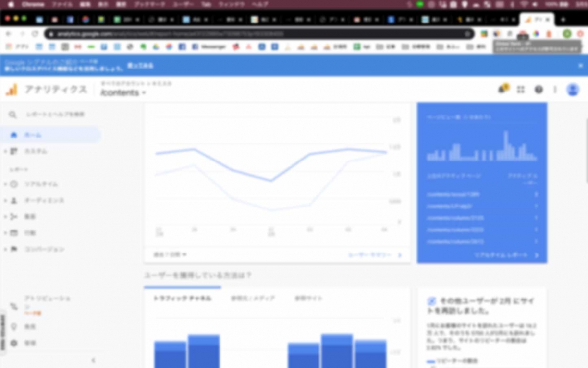Click the /contents/column/2612 active page row
The image size is (588, 368).
coord(482,241)
